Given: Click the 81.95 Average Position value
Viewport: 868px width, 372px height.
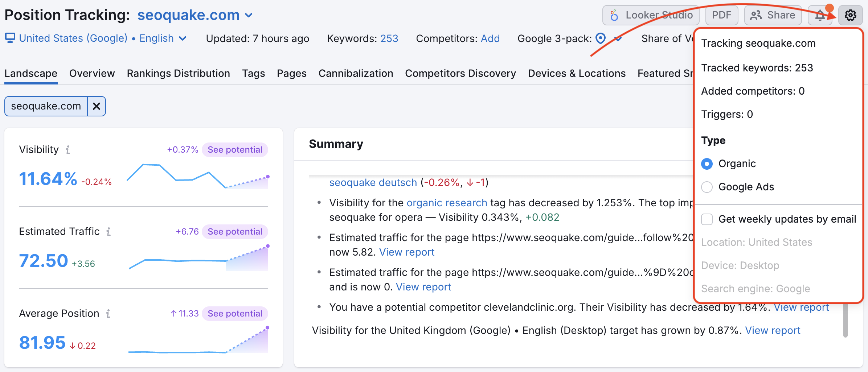Looking at the screenshot, I should click(x=42, y=343).
